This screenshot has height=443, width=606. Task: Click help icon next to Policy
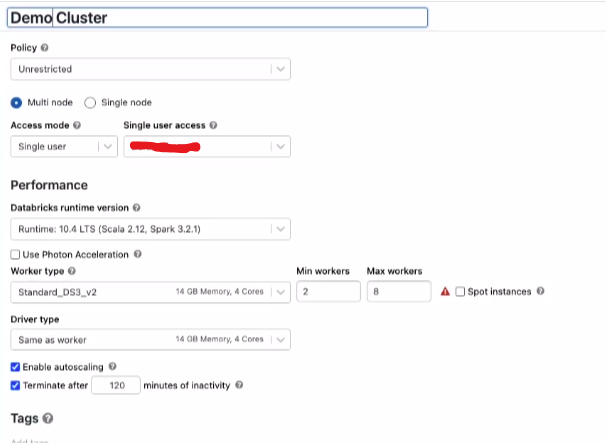[x=44, y=48]
